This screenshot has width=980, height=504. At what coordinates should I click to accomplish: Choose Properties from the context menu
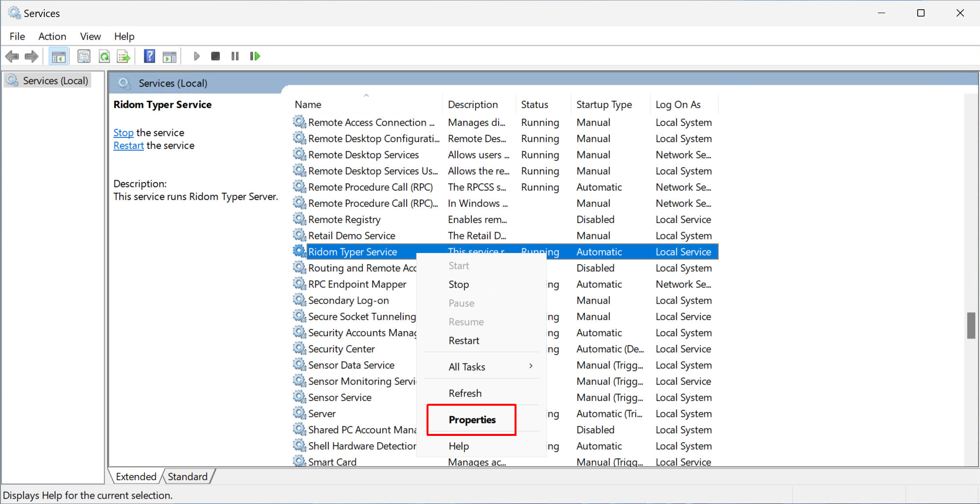click(x=472, y=420)
